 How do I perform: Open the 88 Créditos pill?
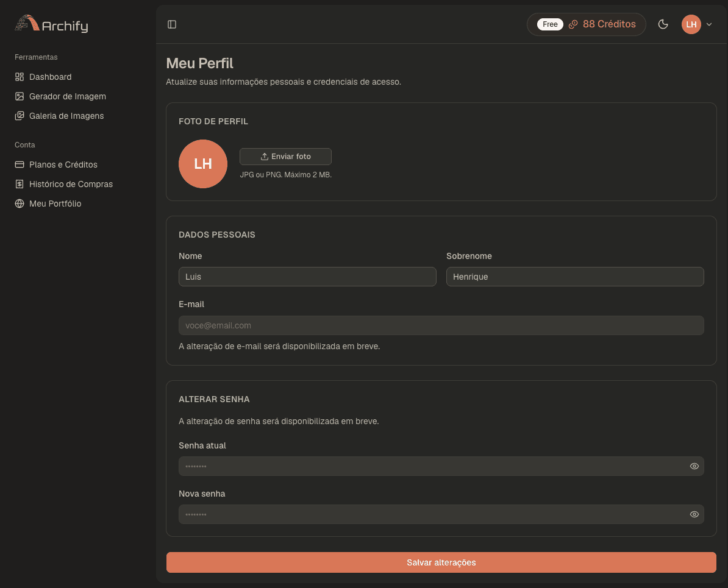(x=587, y=24)
